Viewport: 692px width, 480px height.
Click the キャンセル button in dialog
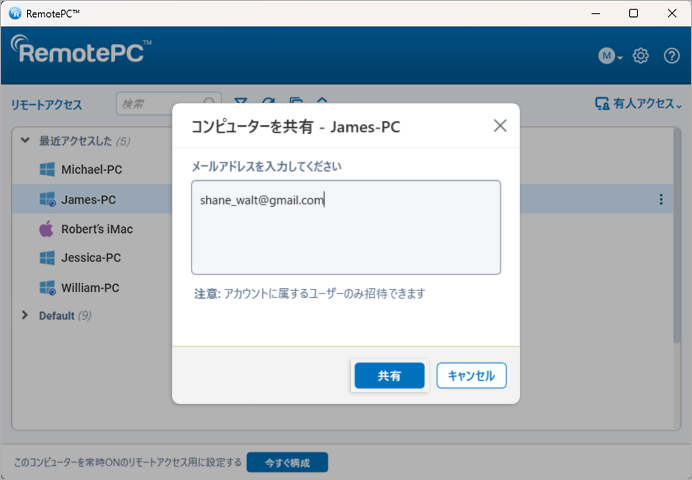pos(471,375)
